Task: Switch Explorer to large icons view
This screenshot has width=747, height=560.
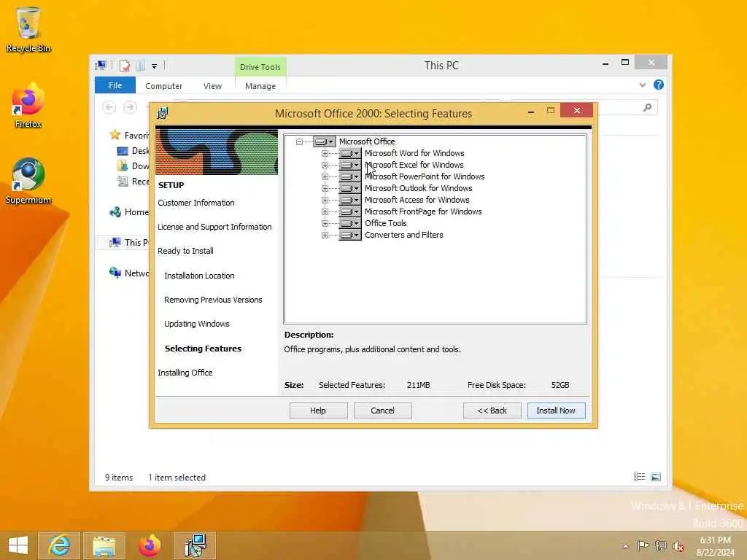Action: (656, 477)
